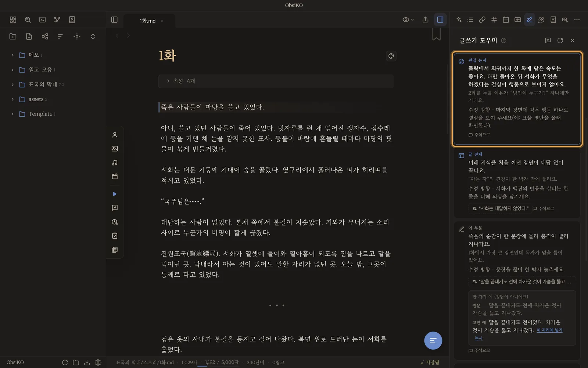Click the blue floating outline button
Viewport: 588px width, 368px height.
pyautogui.click(x=433, y=340)
